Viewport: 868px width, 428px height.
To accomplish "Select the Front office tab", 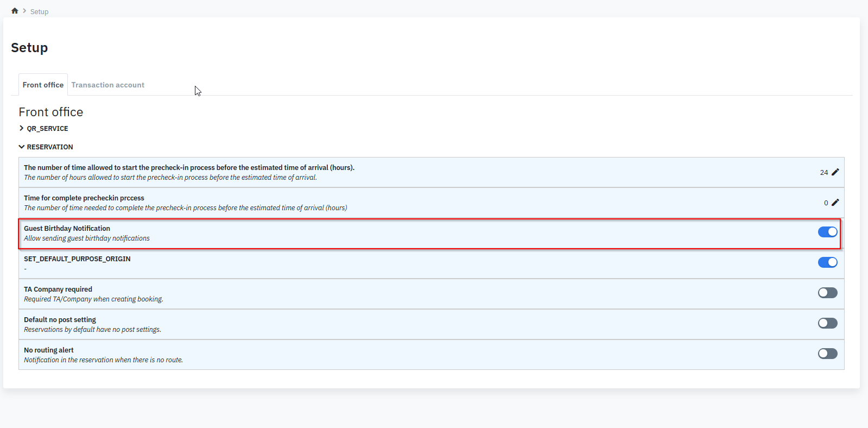I will click(43, 85).
